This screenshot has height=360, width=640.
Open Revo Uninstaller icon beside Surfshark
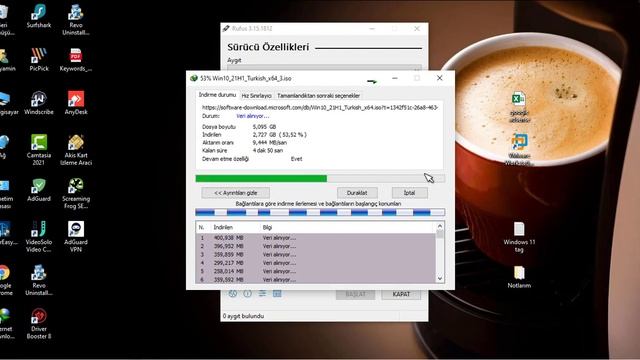coord(76,20)
